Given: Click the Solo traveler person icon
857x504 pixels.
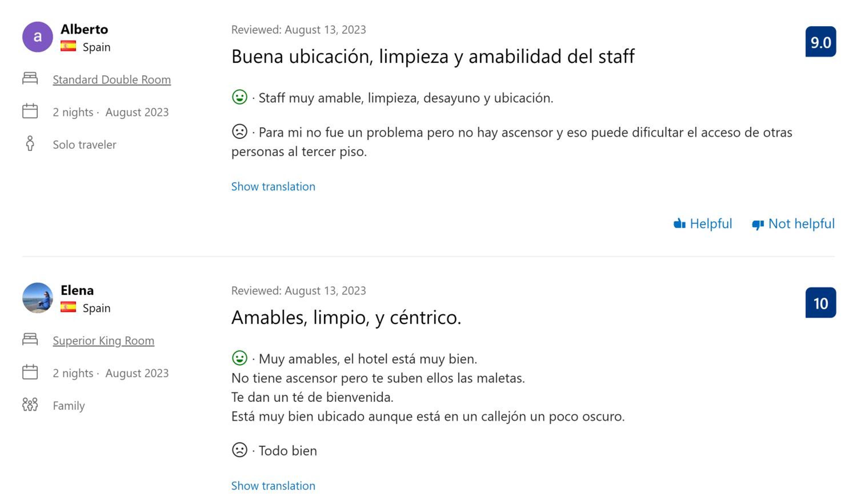Looking at the screenshot, I should coord(30,143).
